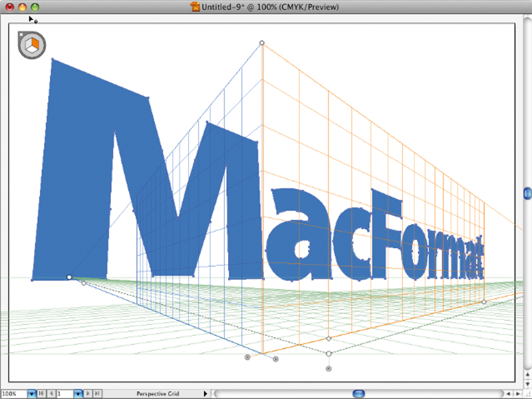Viewport: 532px width, 399px height.
Task: Click the vertical scrollbar thumb
Action: [x=527, y=194]
